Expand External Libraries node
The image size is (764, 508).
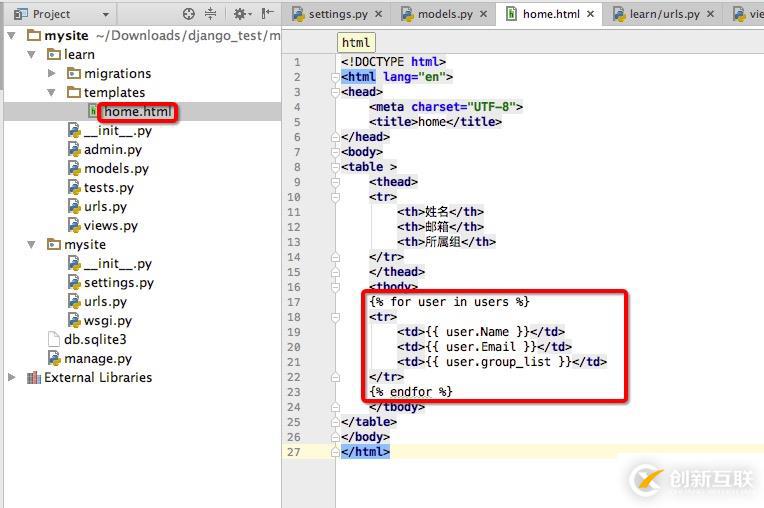coord(12,378)
